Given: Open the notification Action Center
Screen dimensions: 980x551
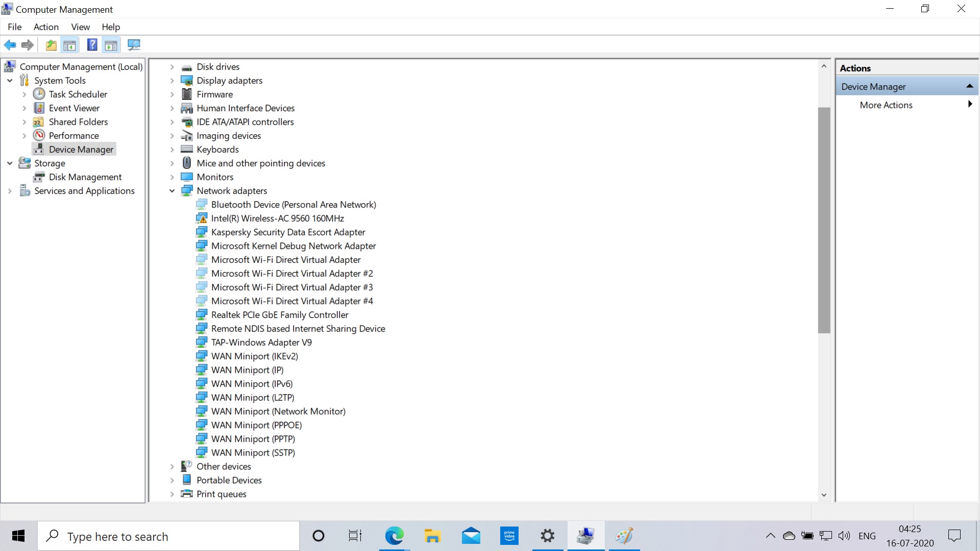Looking at the screenshot, I should [x=954, y=536].
